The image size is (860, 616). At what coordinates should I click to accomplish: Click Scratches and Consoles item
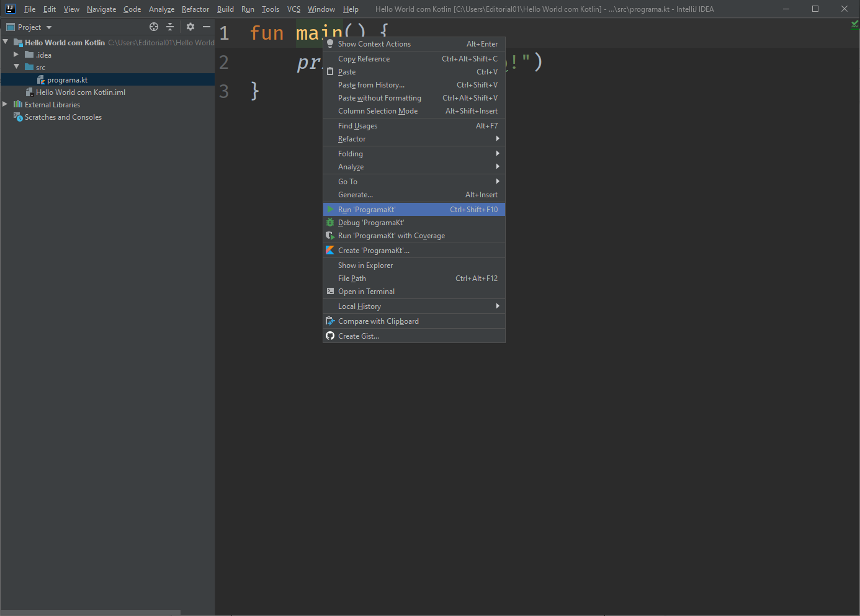point(63,117)
